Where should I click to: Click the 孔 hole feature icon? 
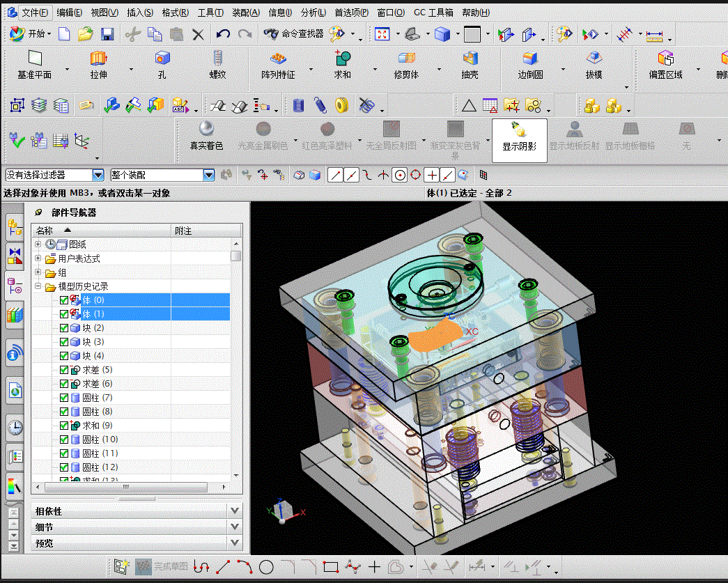[162, 65]
